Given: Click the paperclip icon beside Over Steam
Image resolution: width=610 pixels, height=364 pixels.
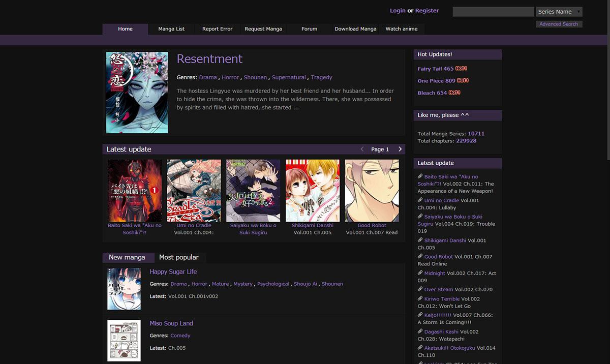Looking at the screenshot, I should 420,289.
